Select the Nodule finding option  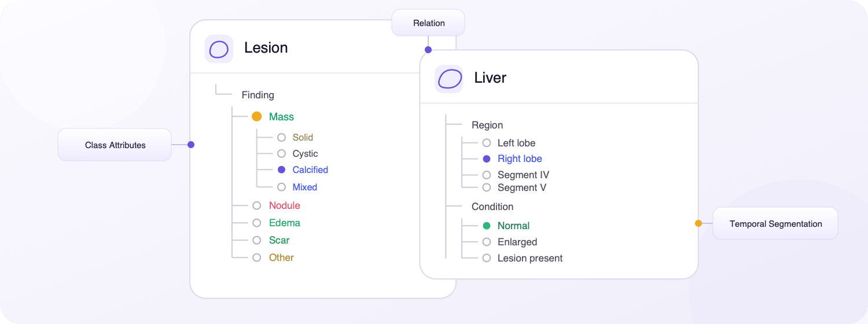tap(277, 205)
